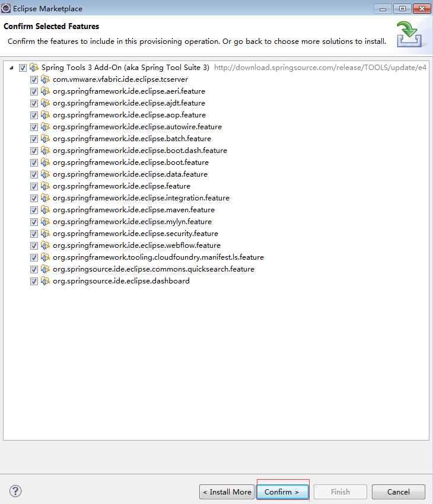433x504 pixels.
Task: Click the maven.feature plugin icon
Action: 45,210
